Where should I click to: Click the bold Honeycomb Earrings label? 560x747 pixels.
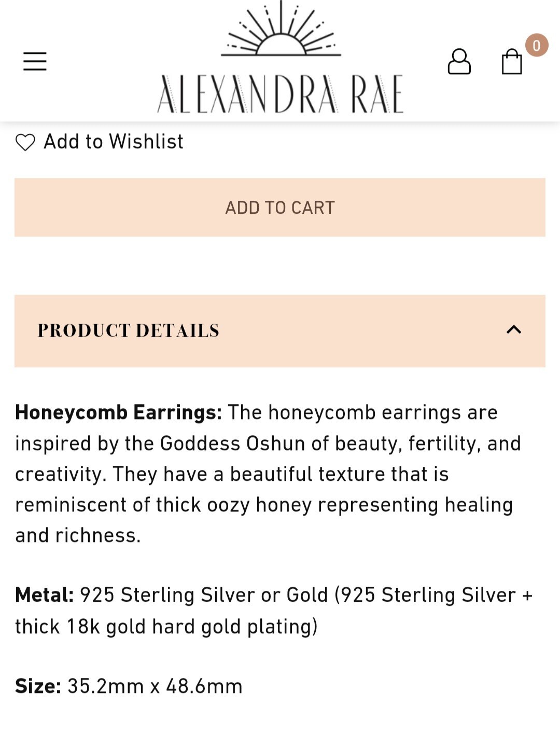click(118, 412)
